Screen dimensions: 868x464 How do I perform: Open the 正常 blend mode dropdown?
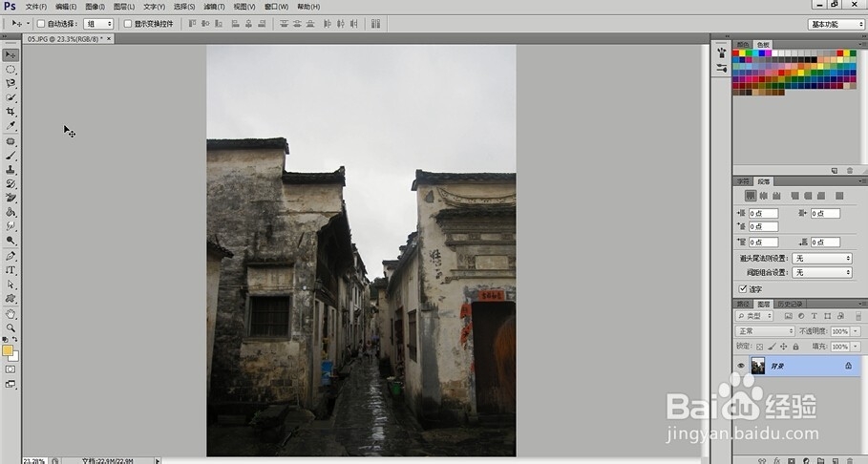click(x=765, y=331)
